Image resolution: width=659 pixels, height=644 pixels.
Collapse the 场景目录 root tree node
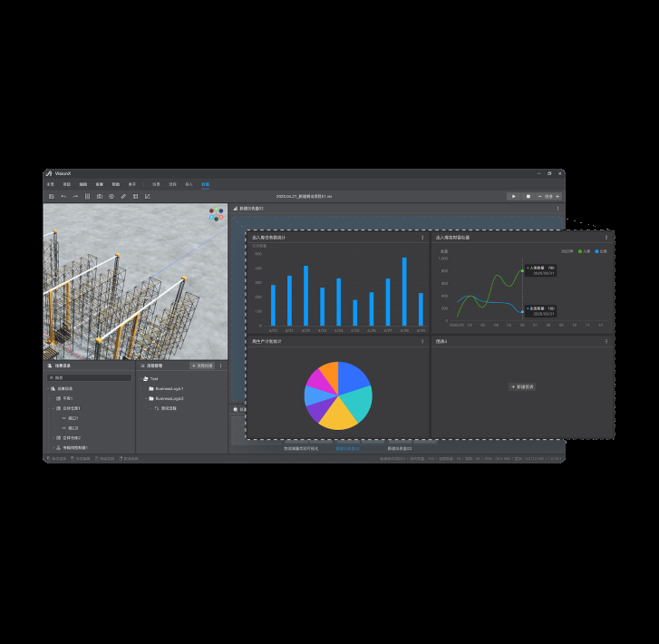pyautogui.click(x=48, y=389)
